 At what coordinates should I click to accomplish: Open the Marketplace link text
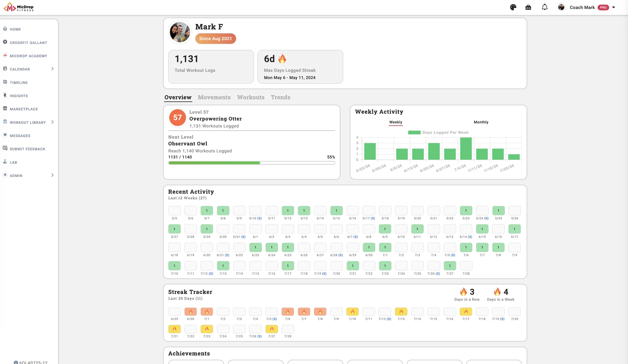24,109
